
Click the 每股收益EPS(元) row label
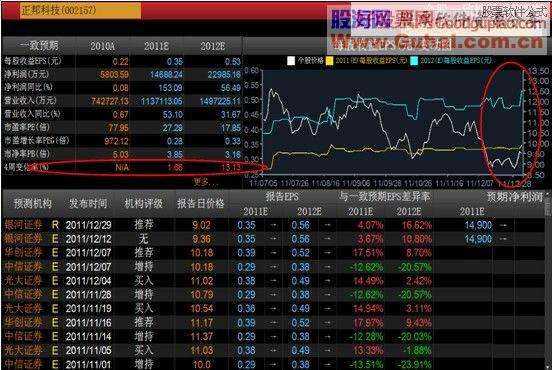[33, 61]
